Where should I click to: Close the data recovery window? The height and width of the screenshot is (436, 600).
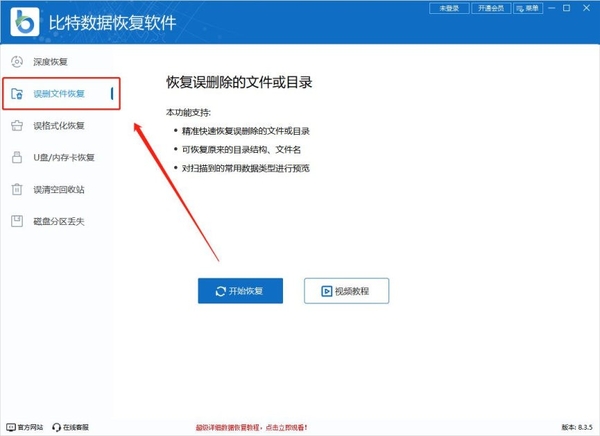click(x=586, y=8)
